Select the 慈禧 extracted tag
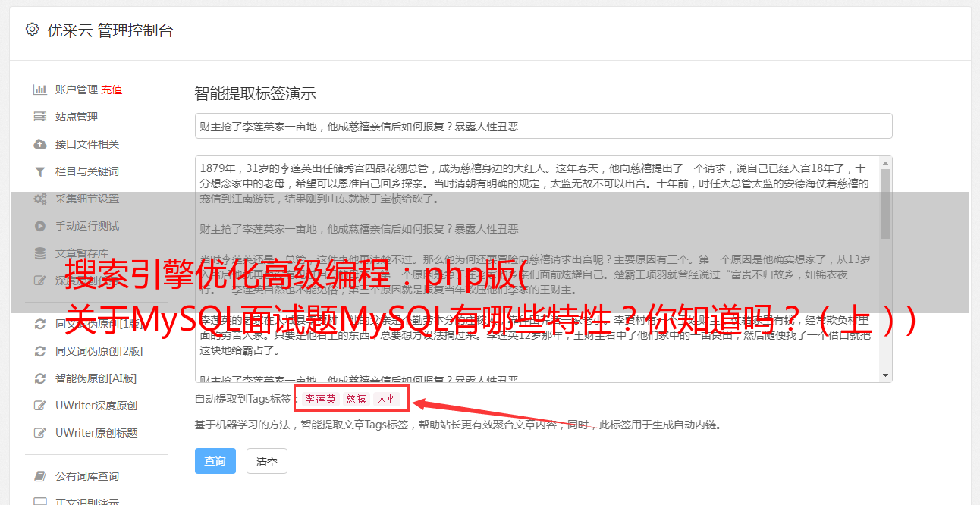 [x=357, y=399]
